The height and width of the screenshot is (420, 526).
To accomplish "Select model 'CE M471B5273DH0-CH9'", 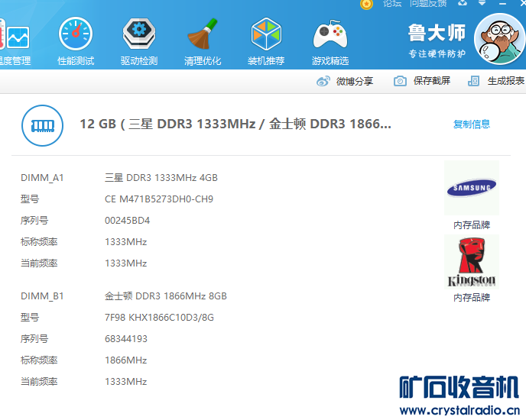I will [x=159, y=199].
